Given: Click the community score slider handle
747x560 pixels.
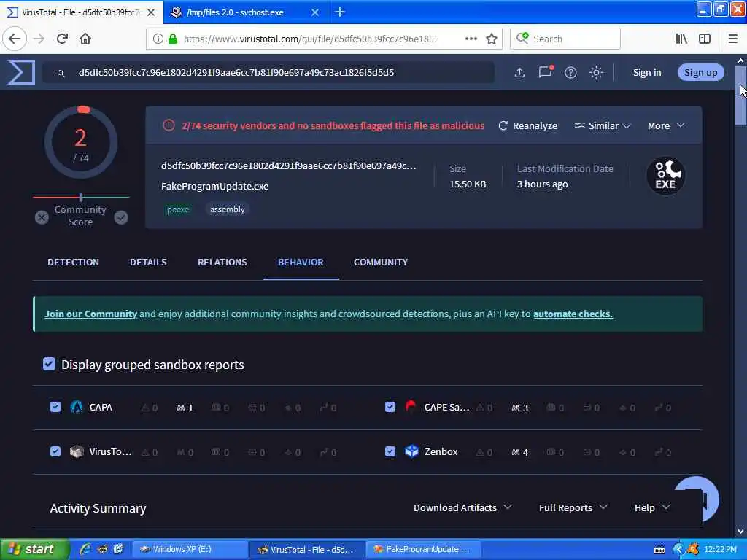Looking at the screenshot, I should (81, 197).
